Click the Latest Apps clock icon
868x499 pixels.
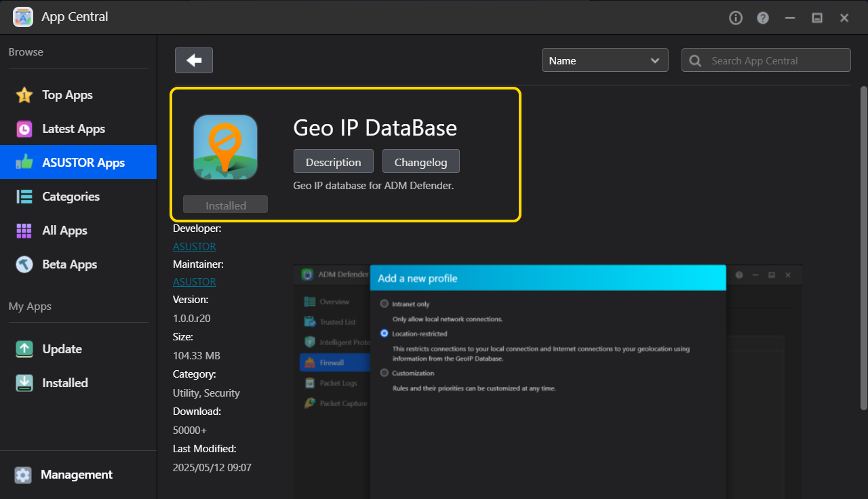[24, 129]
